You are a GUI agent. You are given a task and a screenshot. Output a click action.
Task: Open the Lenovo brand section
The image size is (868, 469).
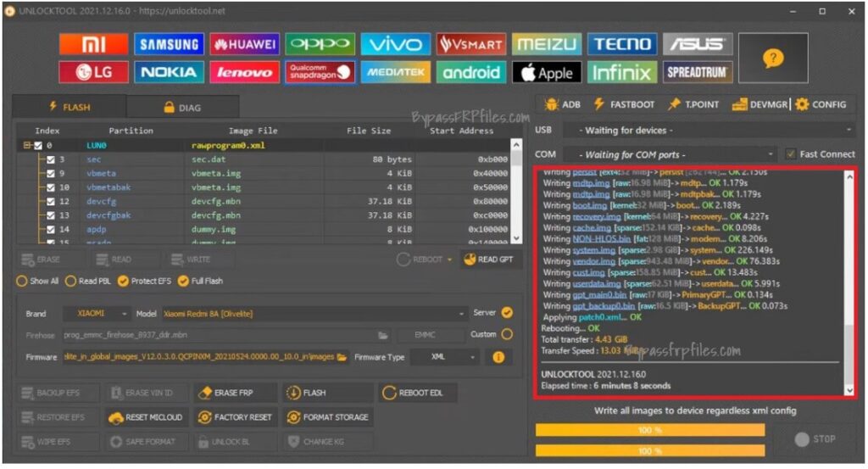244,72
